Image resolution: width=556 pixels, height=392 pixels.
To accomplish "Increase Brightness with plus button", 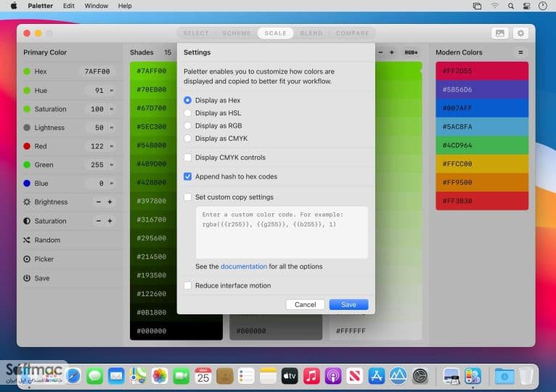I will point(110,202).
